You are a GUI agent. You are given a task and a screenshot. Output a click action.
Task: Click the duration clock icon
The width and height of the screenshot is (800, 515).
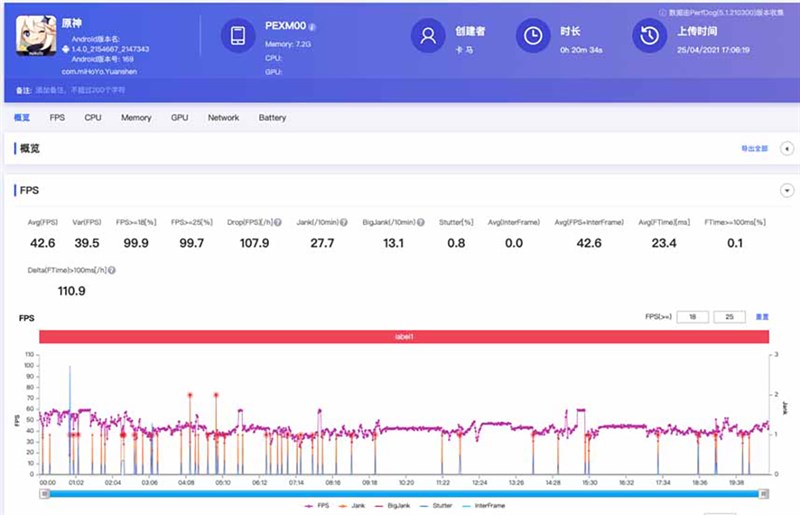(533, 35)
